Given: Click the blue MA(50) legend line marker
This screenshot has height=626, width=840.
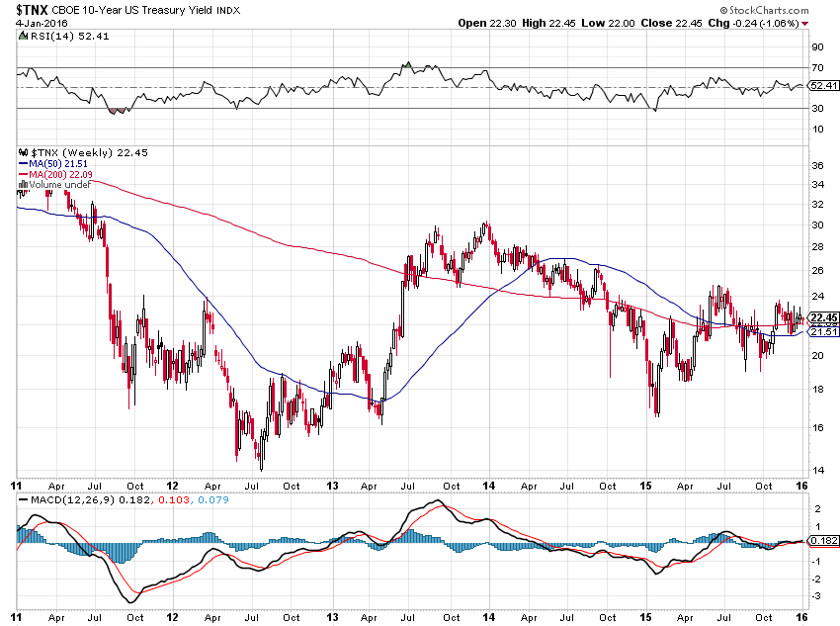Looking at the screenshot, I should (23, 163).
